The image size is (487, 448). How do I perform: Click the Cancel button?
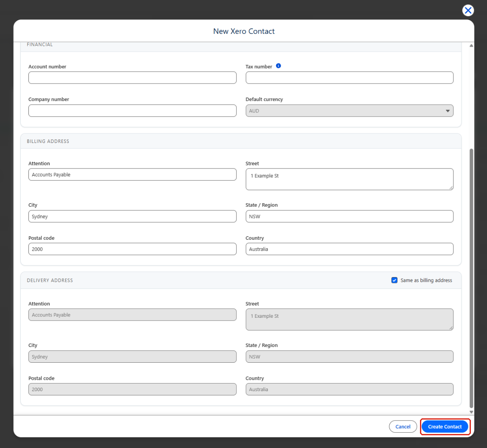(x=403, y=426)
